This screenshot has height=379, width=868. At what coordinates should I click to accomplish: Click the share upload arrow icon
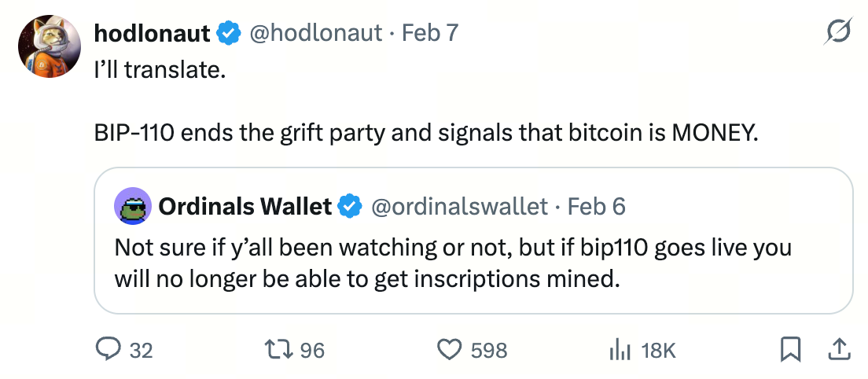(838, 350)
